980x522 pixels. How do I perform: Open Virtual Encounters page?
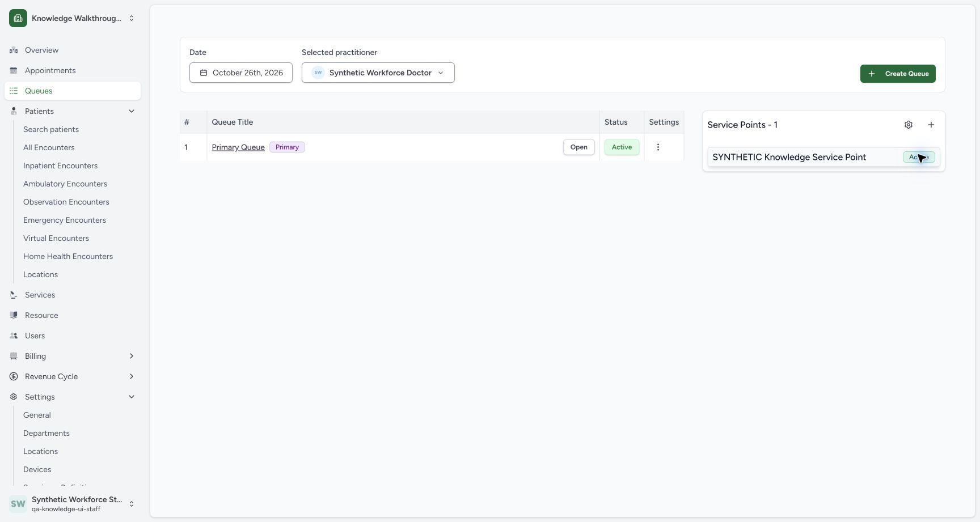[56, 238]
